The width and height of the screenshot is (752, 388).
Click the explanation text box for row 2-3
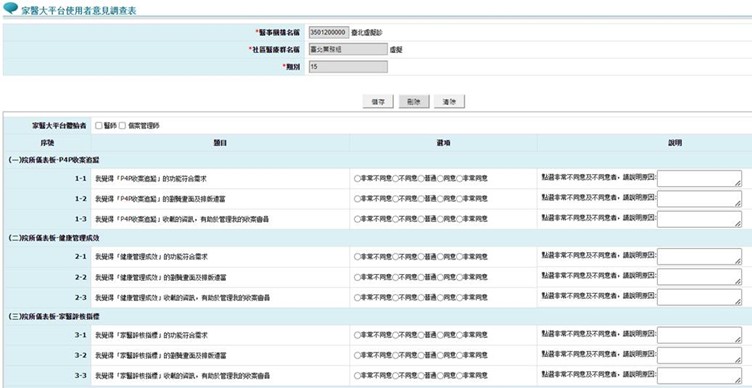click(699, 297)
